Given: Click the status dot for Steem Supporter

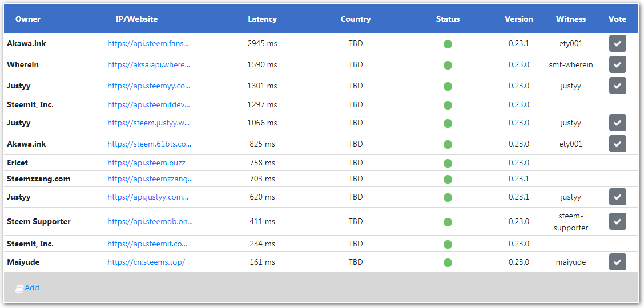Looking at the screenshot, I should point(448,222).
